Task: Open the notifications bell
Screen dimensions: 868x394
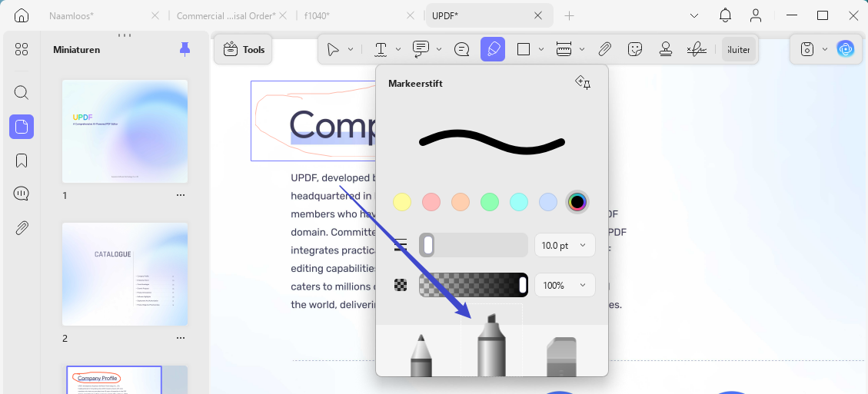Action: (x=725, y=15)
